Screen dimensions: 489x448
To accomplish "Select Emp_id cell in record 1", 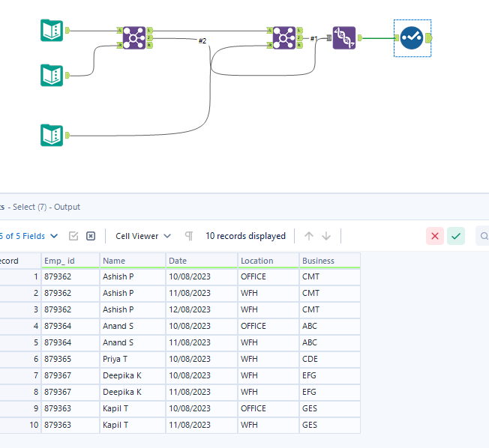I will click(x=70, y=276).
